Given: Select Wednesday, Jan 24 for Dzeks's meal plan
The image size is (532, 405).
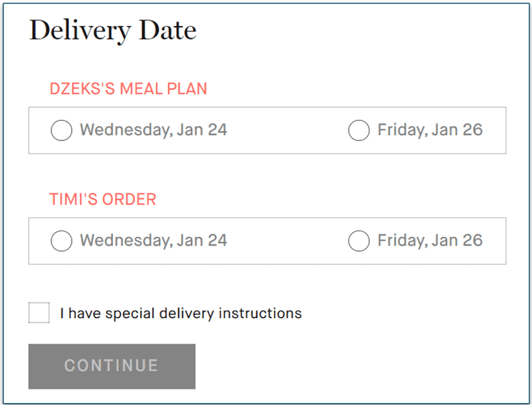Looking at the screenshot, I should (61, 130).
